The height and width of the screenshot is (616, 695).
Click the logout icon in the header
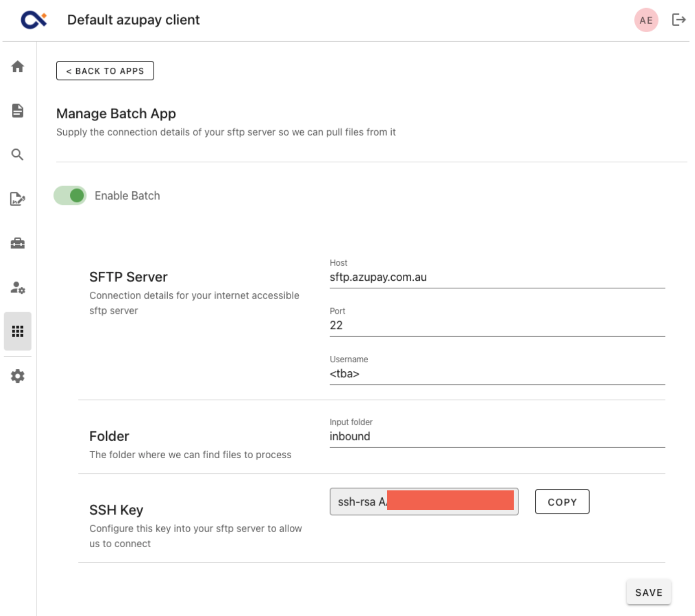pos(678,20)
